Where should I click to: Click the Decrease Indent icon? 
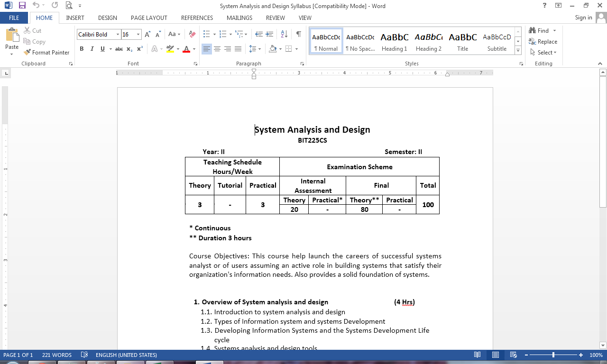[259, 34]
